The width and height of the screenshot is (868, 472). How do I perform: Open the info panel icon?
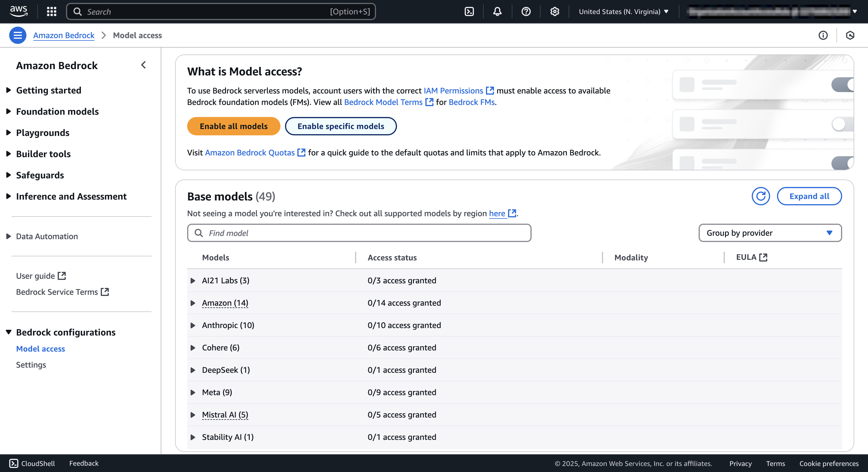(x=823, y=35)
